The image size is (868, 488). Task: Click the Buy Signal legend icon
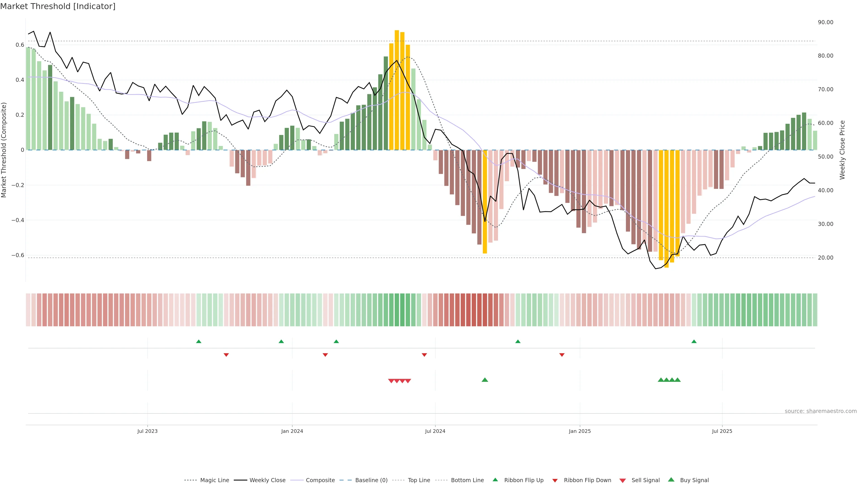(x=671, y=480)
